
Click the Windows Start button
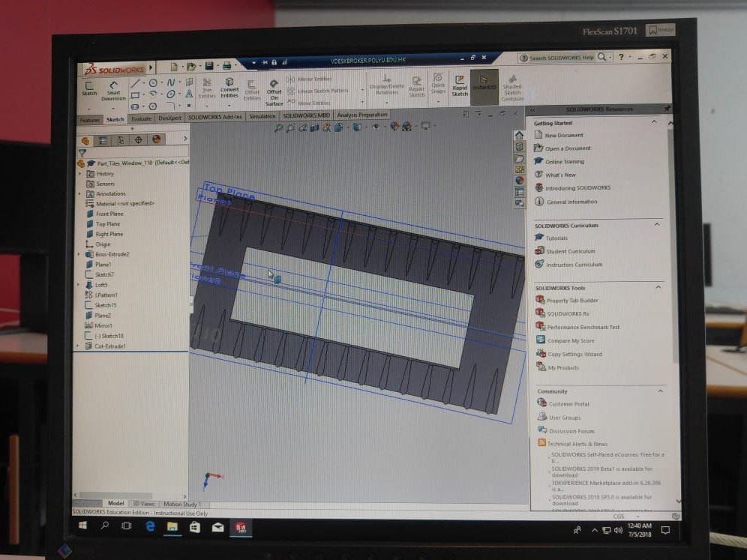(82, 526)
